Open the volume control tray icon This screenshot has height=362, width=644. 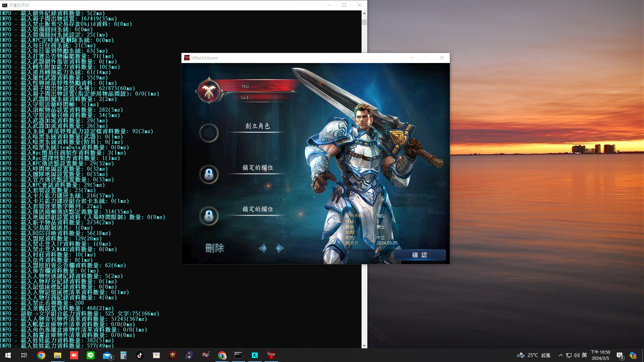[577, 355]
